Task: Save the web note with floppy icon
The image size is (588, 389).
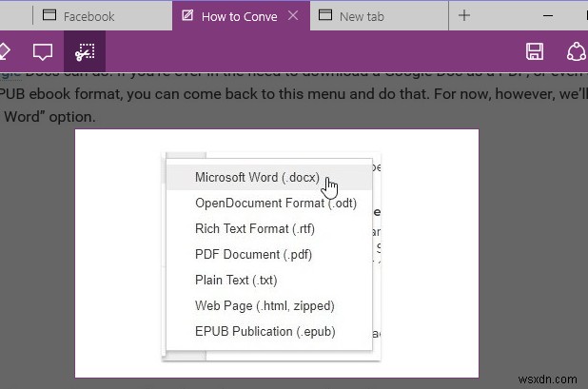Action: [535, 51]
